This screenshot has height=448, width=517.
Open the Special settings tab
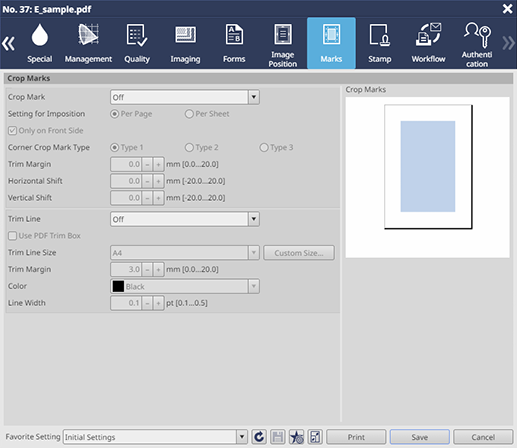point(40,43)
